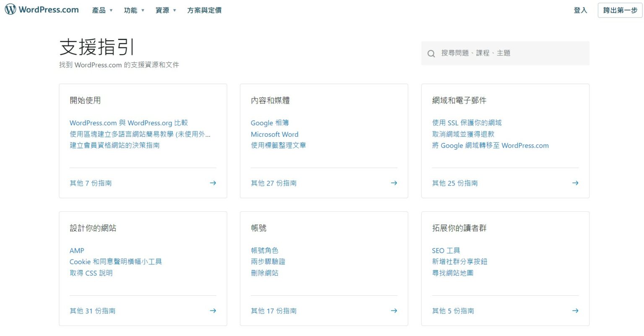This screenshot has height=336, width=644.
Task: Expand the 資源 dropdown menu
Action: [166, 10]
